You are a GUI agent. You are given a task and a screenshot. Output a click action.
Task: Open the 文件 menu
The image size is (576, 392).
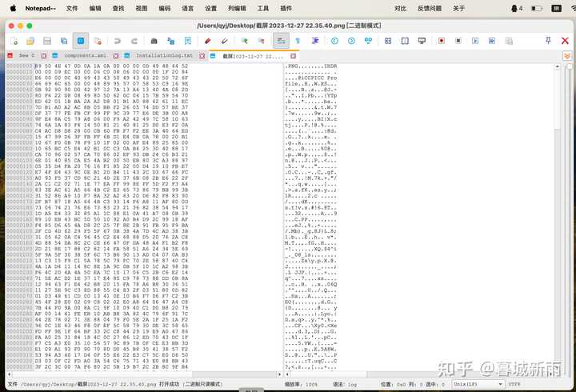[72, 8]
